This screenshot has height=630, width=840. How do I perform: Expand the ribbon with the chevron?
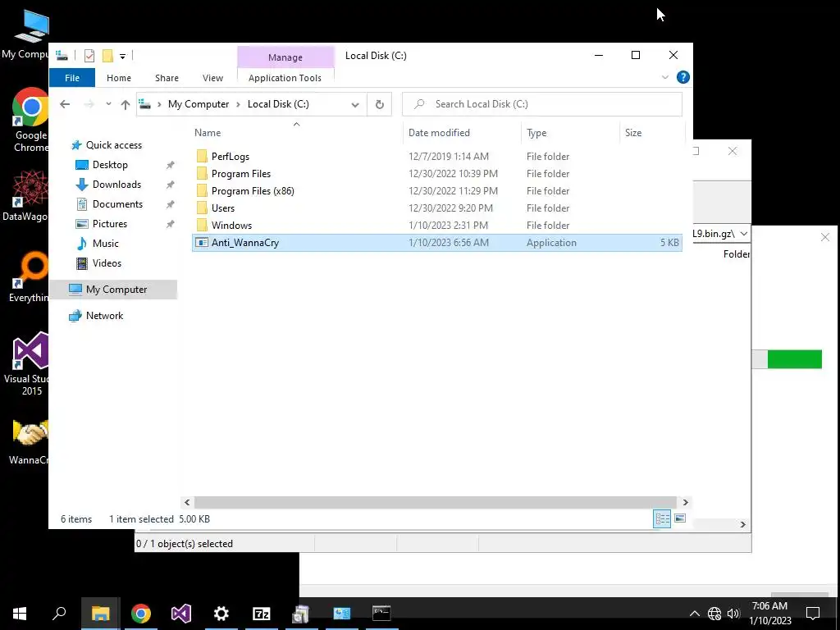[664, 77]
